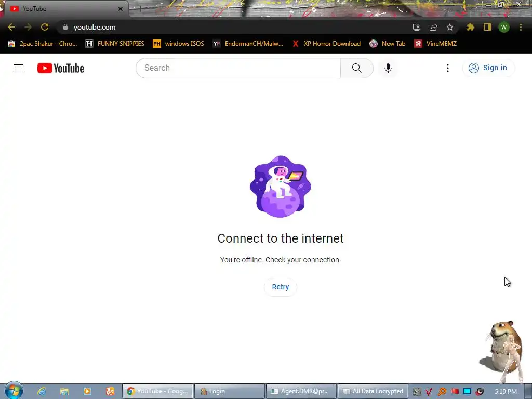The width and height of the screenshot is (532, 399).
Task: Open YouTube settings three-dot menu
Action: (x=448, y=68)
